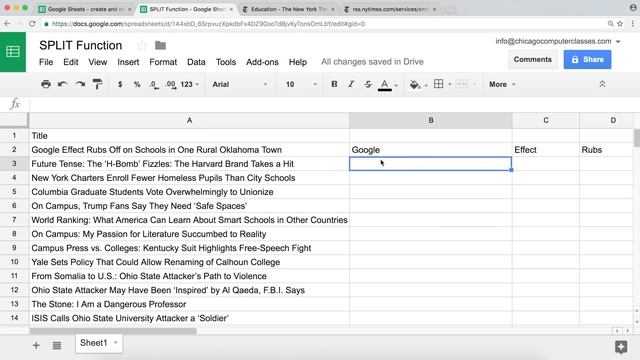Click the green Sheets home icon
Screen dimensions: 640x360
13,52
